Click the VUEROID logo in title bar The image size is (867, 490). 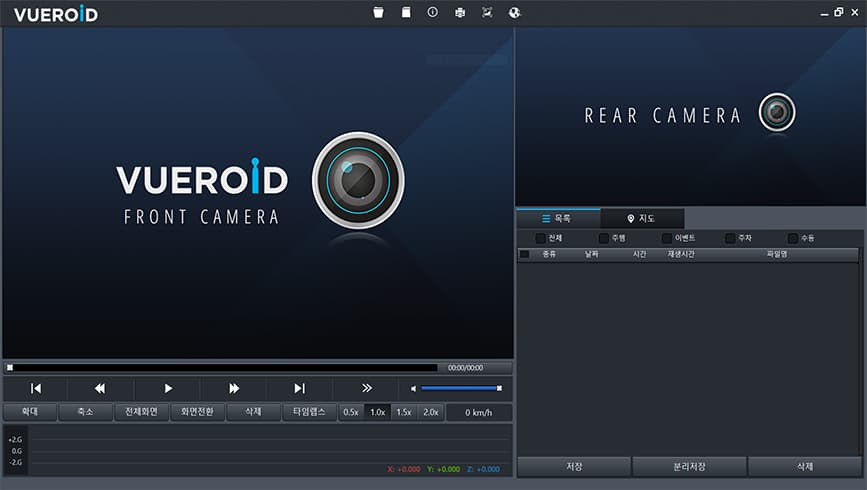pos(56,14)
